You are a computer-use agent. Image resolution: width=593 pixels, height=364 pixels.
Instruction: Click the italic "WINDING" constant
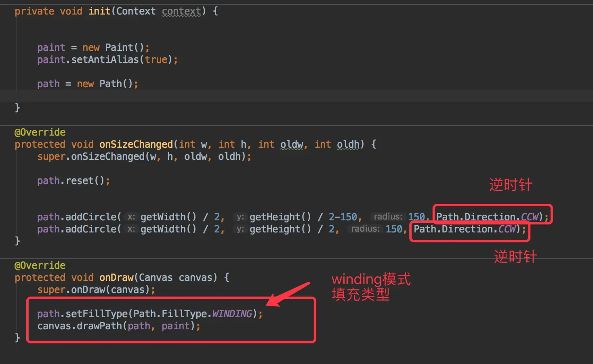[x=232, y=314]
